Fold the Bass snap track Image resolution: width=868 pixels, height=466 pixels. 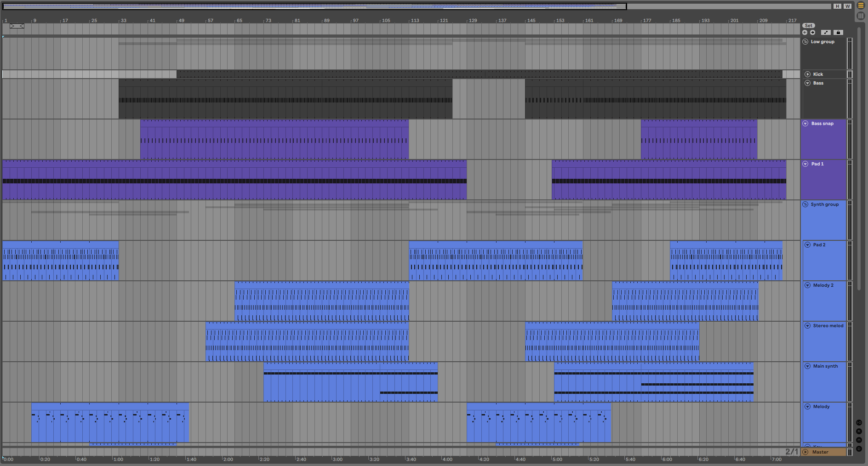tap(805, 124)
